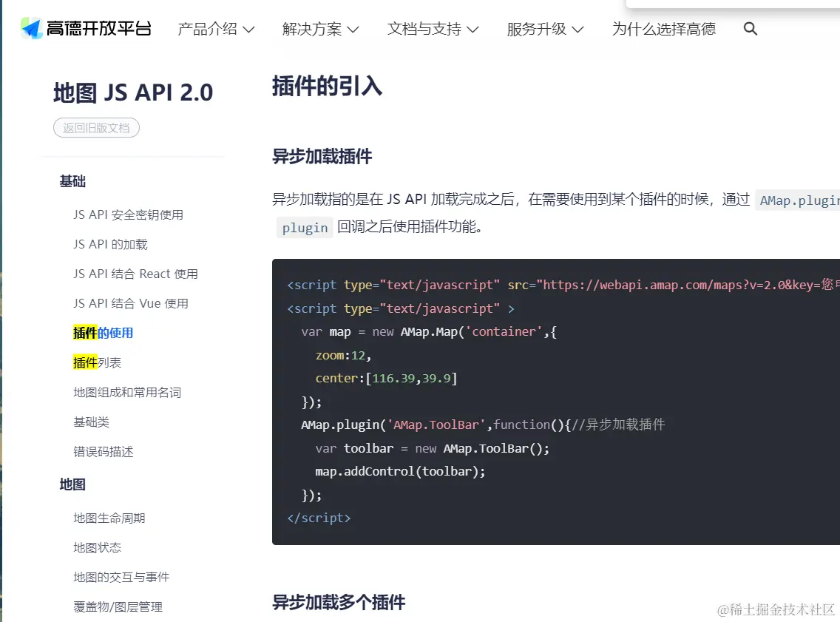Open 为什么选择高德 nav item
The image size is (840, 622).
(664, 29)
